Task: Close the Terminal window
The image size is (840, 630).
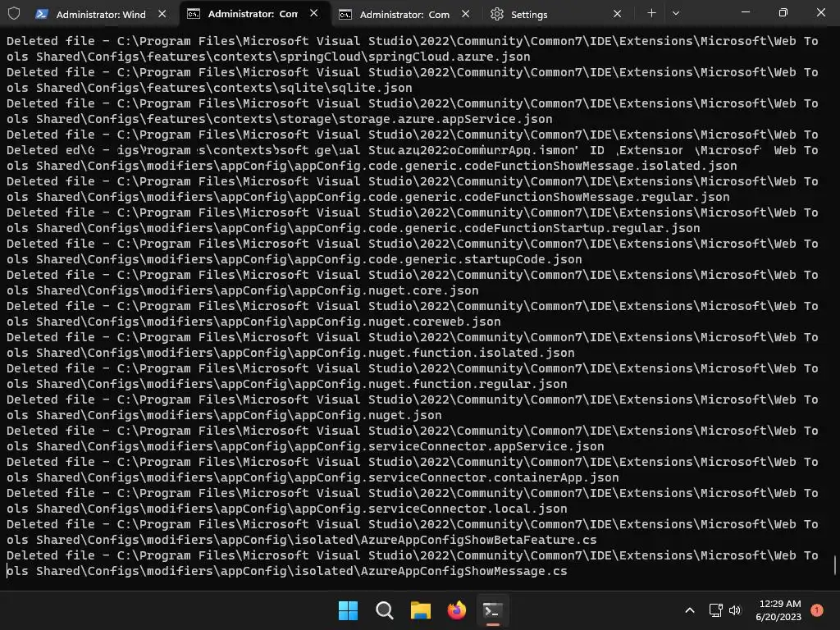Action: [x=820, y=12]
